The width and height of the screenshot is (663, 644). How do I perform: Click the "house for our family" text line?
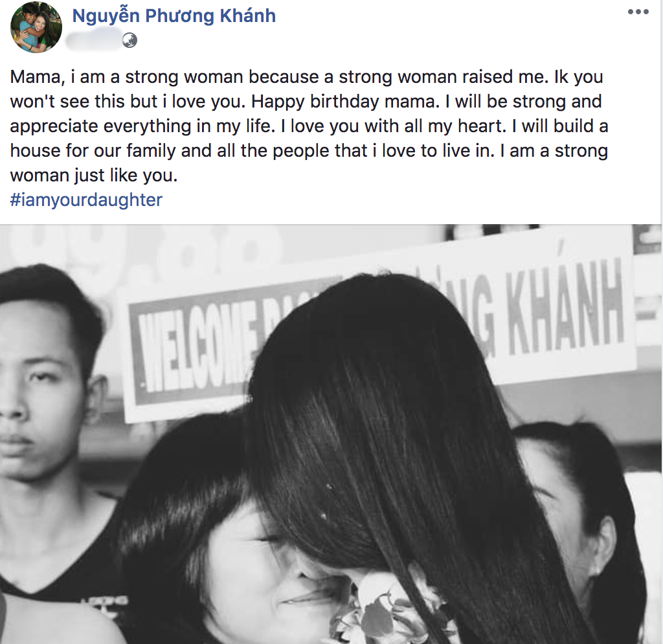pos(93,150)
